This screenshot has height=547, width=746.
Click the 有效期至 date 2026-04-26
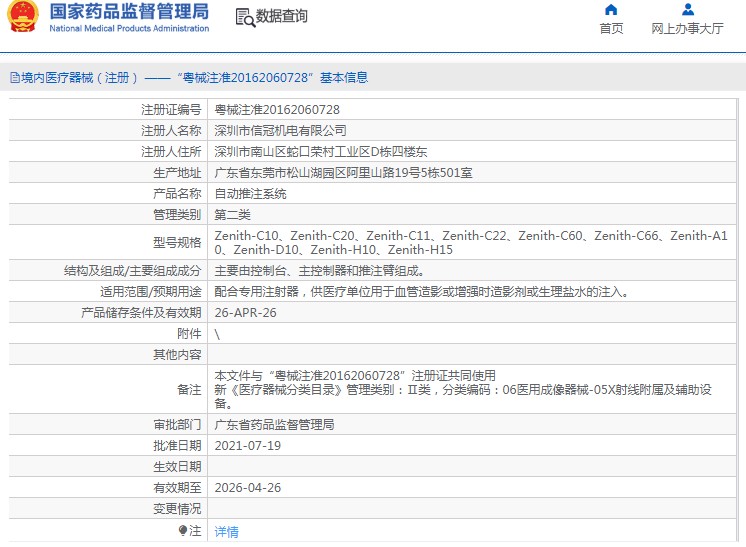tap(246, 487)
